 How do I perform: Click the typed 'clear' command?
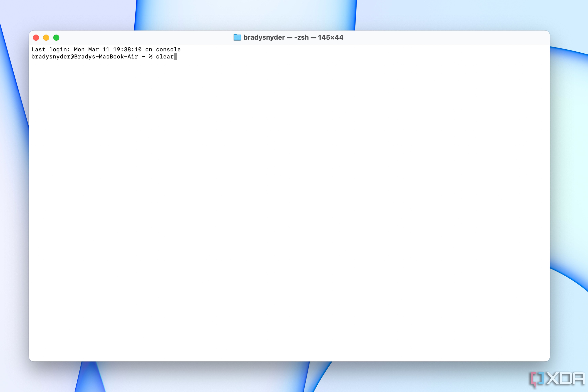[165, 57]
